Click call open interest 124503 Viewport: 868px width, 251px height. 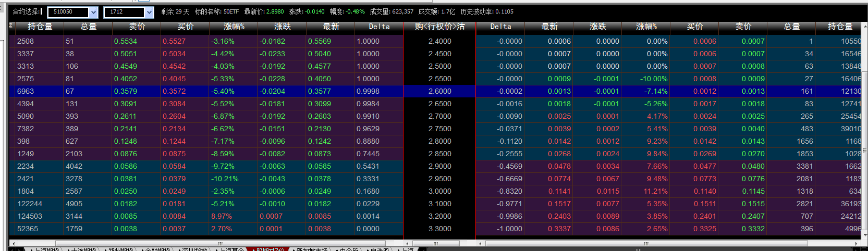click(x=30, y=216)
